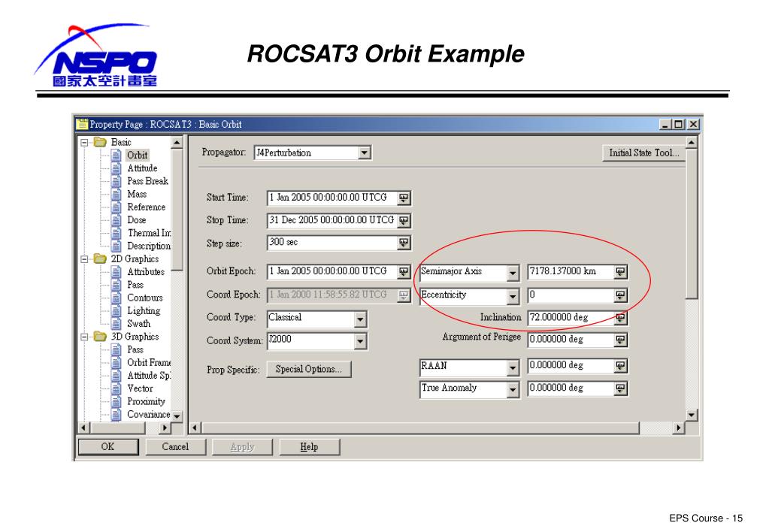Click the picker icon beside Stop Time field
Screen dimensions: 769x532
coord(403,221)
